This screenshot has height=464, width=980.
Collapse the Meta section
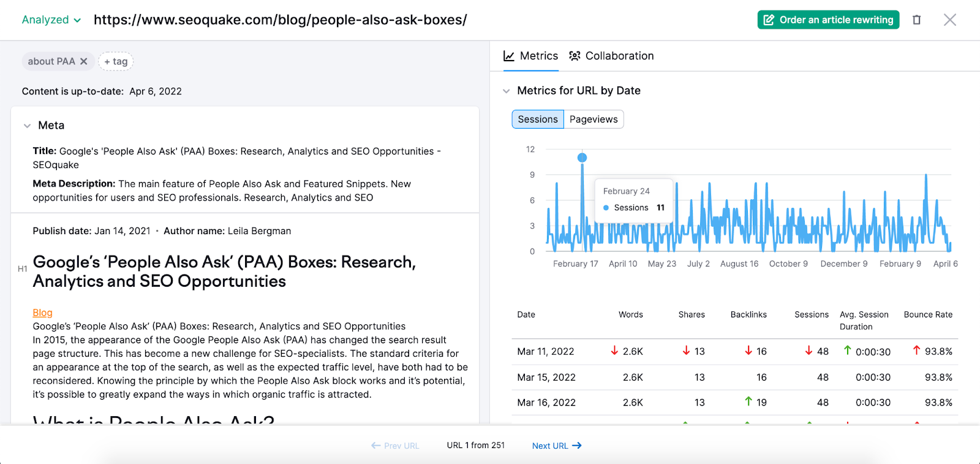click(27, 126)
